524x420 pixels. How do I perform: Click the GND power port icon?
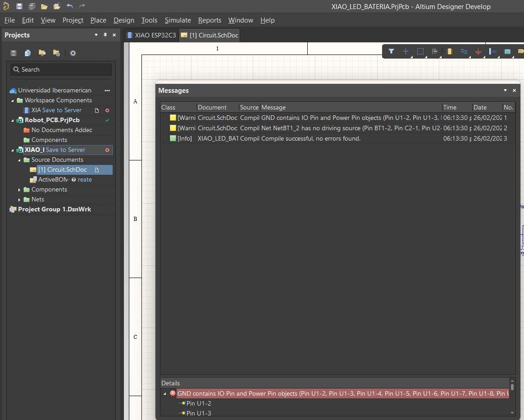pyautogui.click(x=478, y=51)
